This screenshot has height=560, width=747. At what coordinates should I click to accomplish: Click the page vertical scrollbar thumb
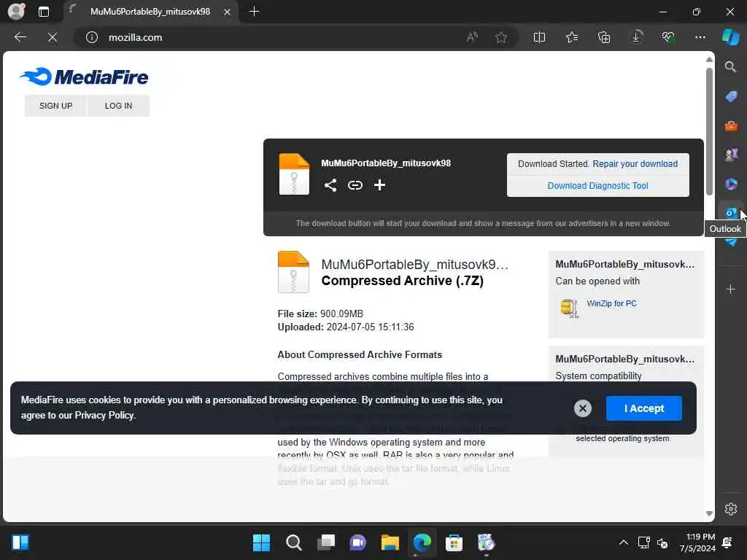709,131
